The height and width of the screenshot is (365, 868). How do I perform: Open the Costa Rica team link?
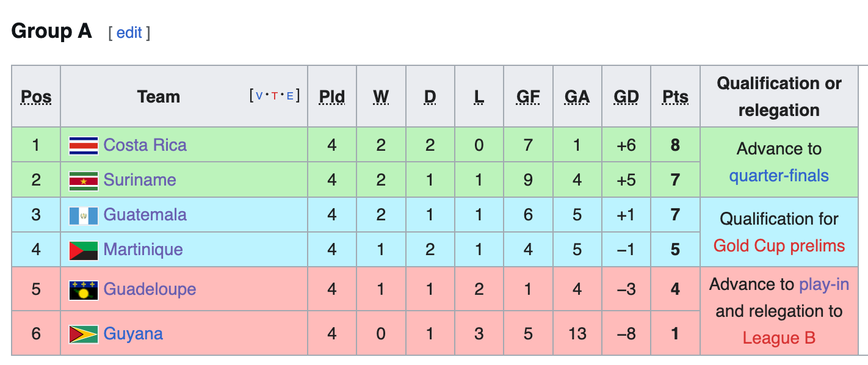[x=145, y=145]
